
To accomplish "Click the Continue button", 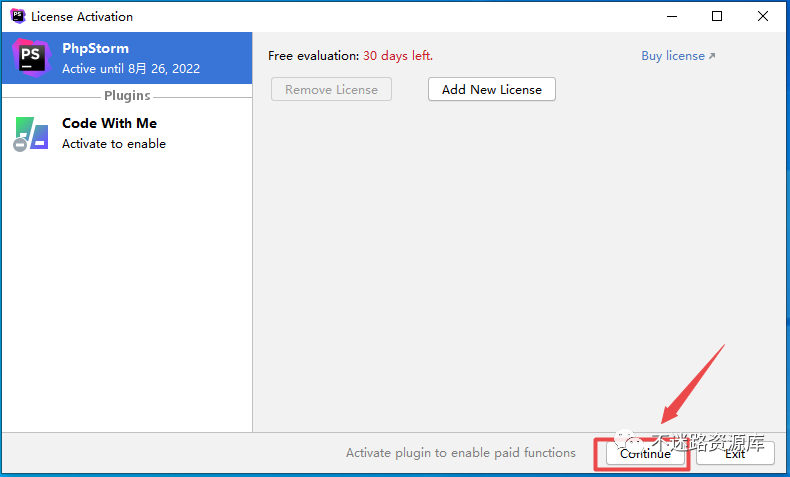I will [645, 453].
